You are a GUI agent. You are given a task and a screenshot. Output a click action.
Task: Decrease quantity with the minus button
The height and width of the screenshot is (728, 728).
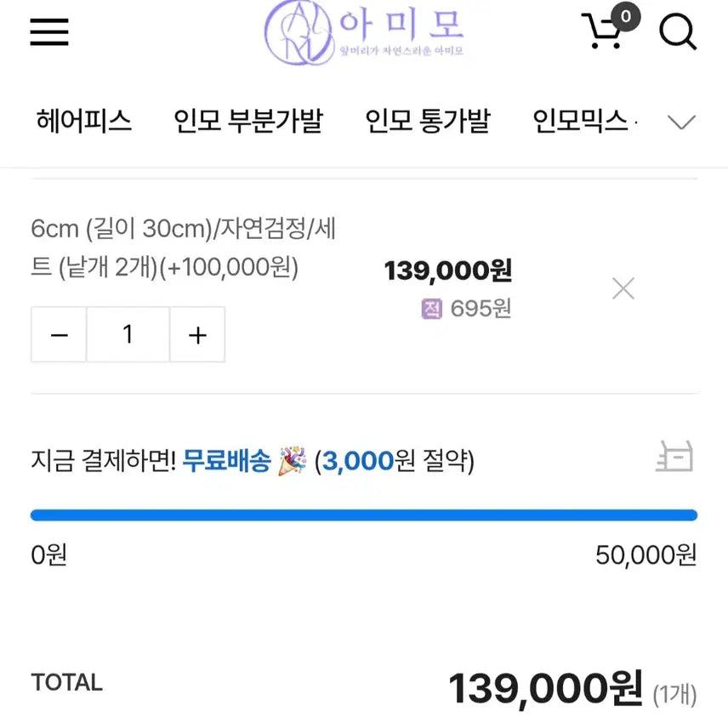point(59,335)
